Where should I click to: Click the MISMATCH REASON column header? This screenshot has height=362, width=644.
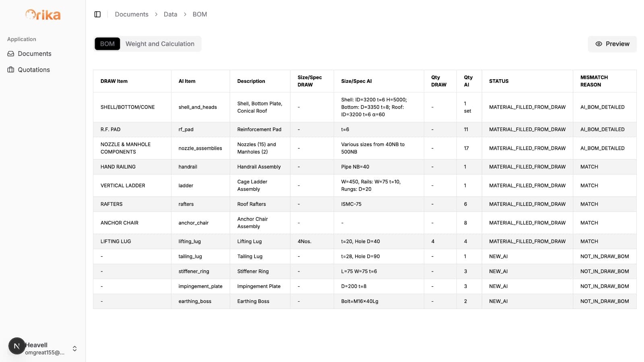[594, 81]
